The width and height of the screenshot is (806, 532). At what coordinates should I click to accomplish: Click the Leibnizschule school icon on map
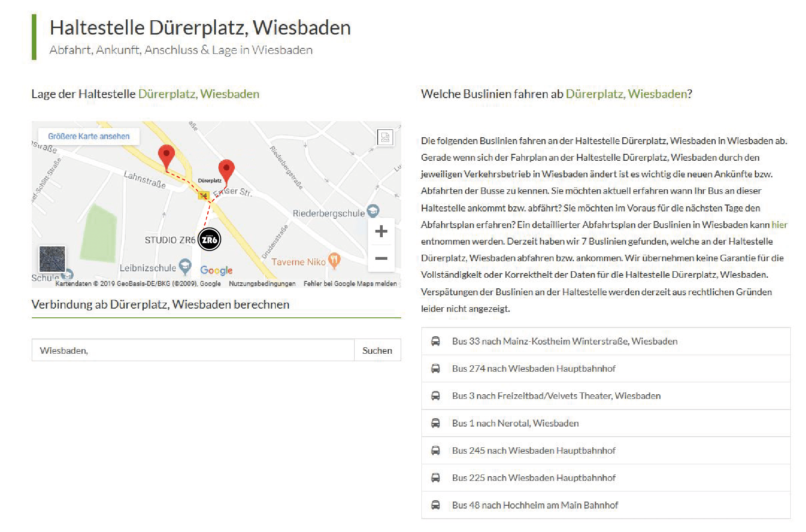pos(185,265)
